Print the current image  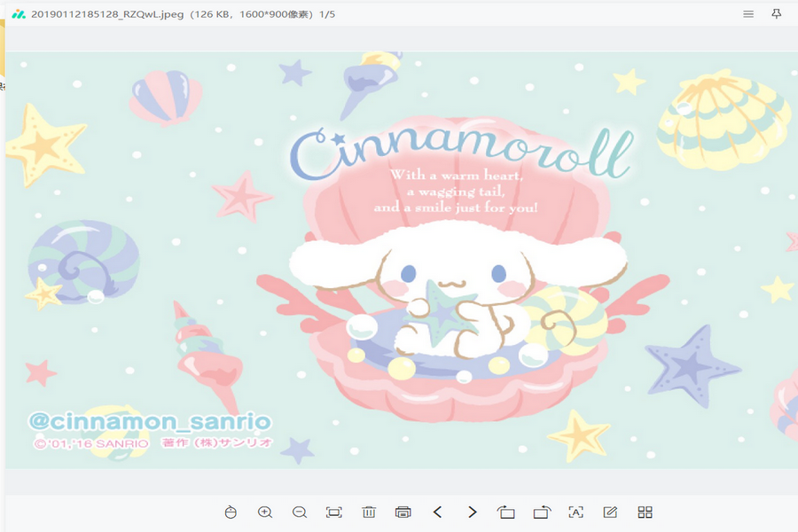(x=403, y=512)
